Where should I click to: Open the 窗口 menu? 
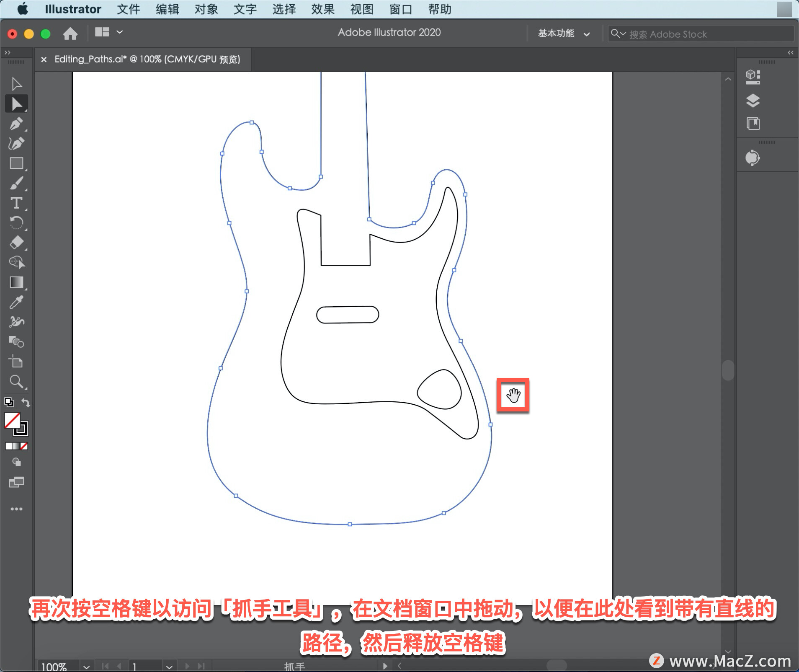[401, 9]
